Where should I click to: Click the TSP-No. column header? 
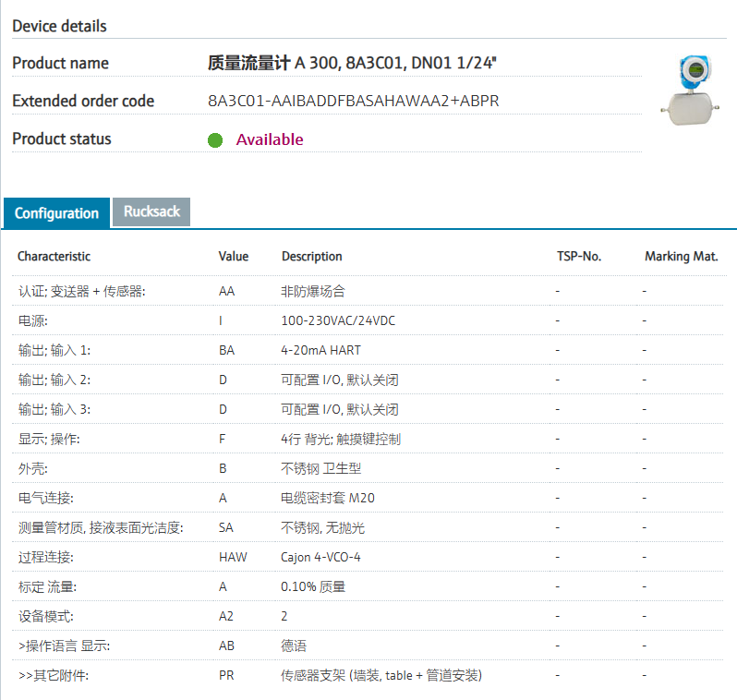pos(579,256)
